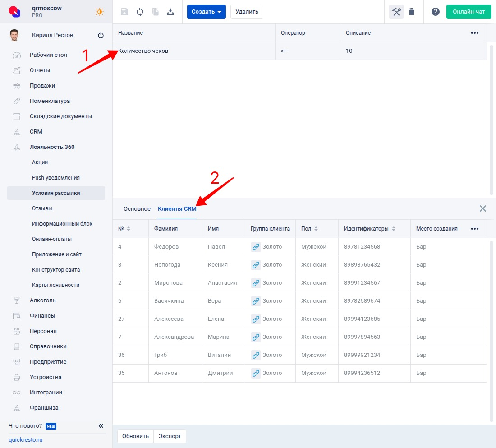The height and width of the screenshot is (448, 496).
Task: Open Информационный блок submenu item
Action: [x=62, y=224]
